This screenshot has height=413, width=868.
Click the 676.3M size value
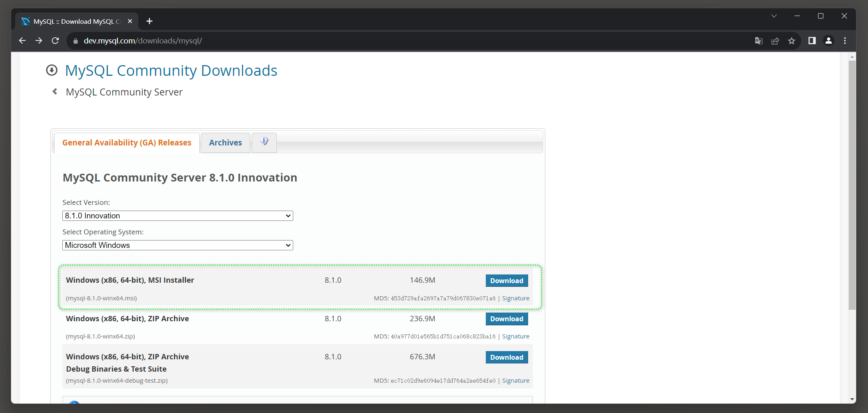[422, 357]
